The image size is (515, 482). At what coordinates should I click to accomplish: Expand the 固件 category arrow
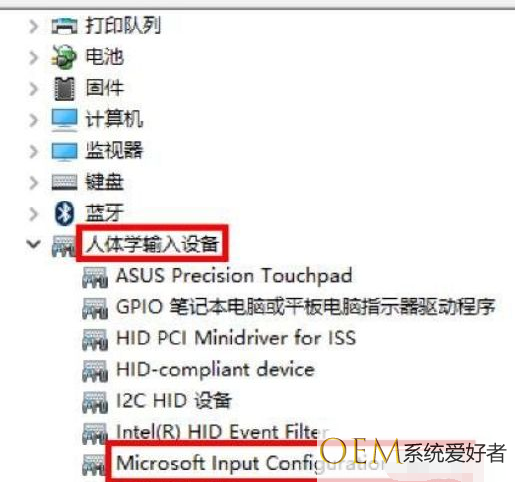[x=33, y=89]
